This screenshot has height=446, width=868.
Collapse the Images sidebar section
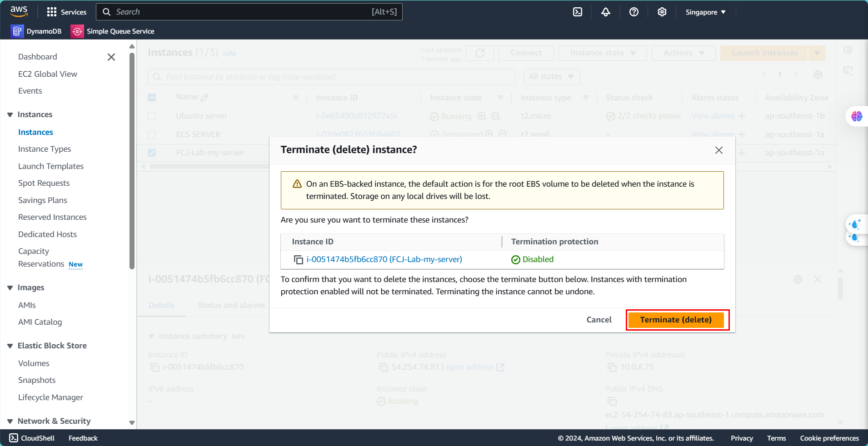click(x=10, y=288)
